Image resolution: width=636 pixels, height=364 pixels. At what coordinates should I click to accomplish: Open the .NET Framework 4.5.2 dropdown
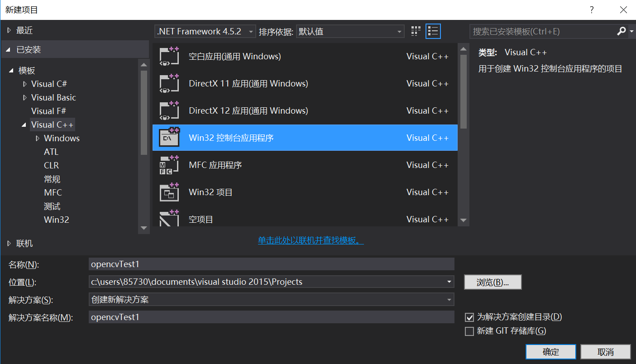[x=206, y=31]
